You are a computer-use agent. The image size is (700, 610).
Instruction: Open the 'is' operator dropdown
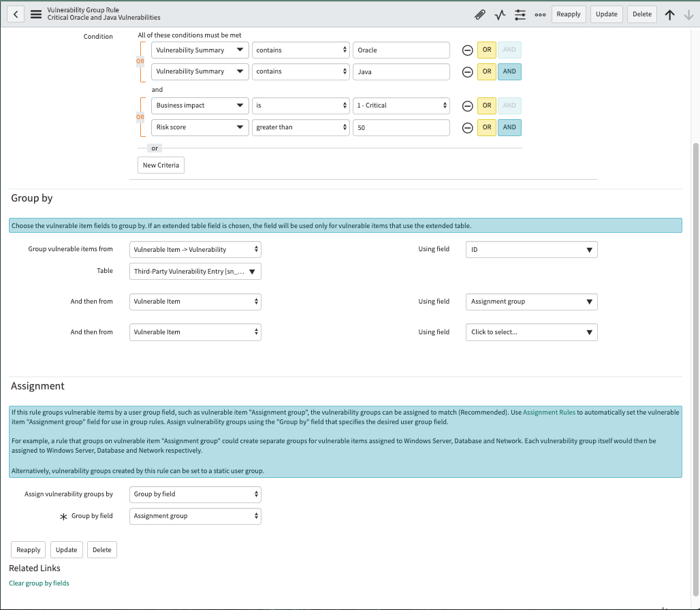point(300,106)
